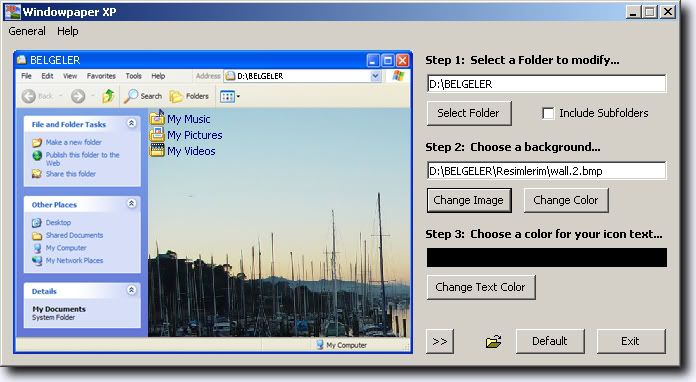
Task: Click the My Music folder icon
Action: (x=157, y=118)
